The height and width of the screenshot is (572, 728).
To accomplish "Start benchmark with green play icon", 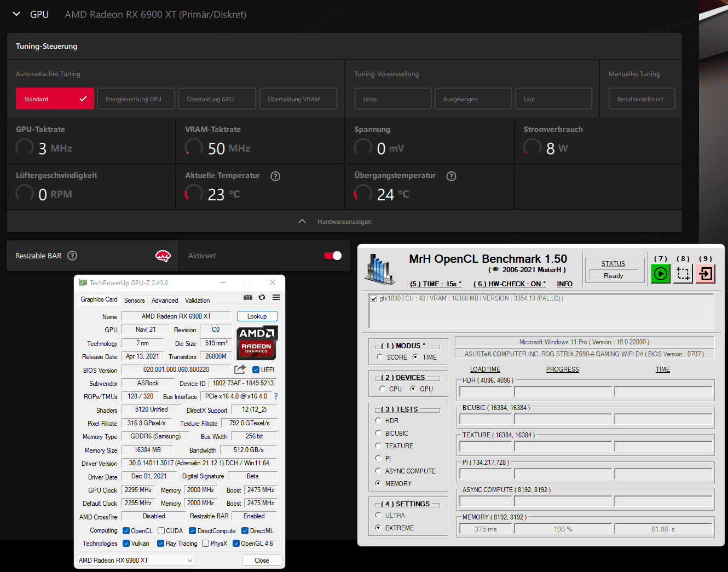I will 661,273.
